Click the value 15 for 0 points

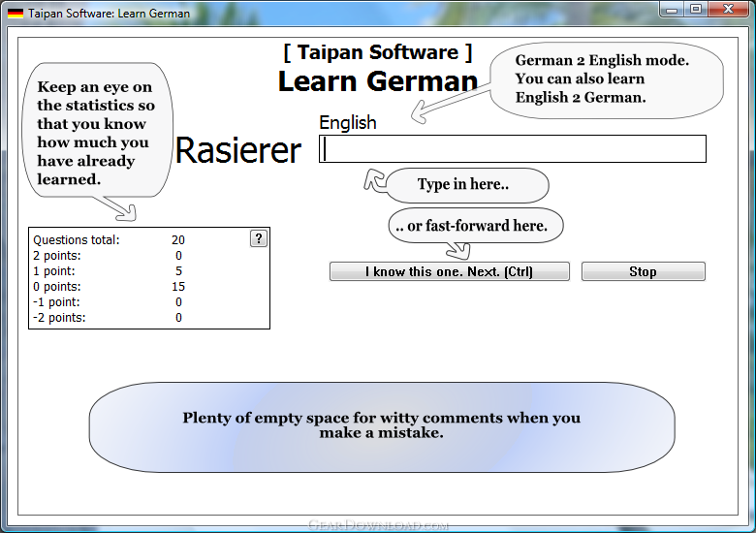178,286
